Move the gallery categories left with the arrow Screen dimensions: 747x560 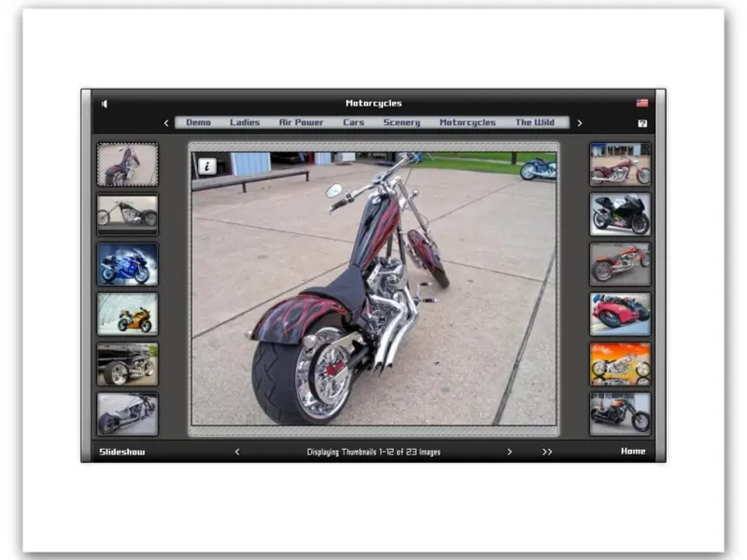pyautogui.click(x=166, y=123)
